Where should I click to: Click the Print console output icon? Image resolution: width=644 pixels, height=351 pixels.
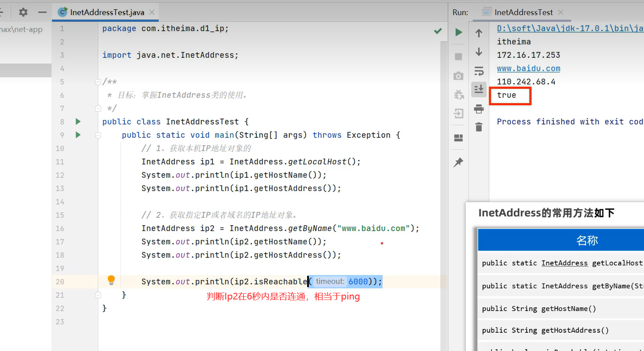click(x=479, y=109)
